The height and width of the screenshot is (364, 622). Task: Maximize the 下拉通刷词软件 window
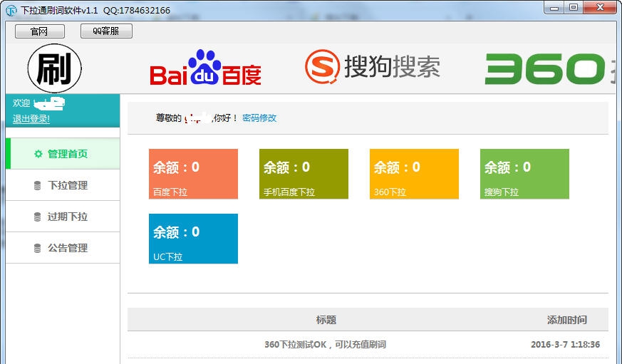click(574, 8)
